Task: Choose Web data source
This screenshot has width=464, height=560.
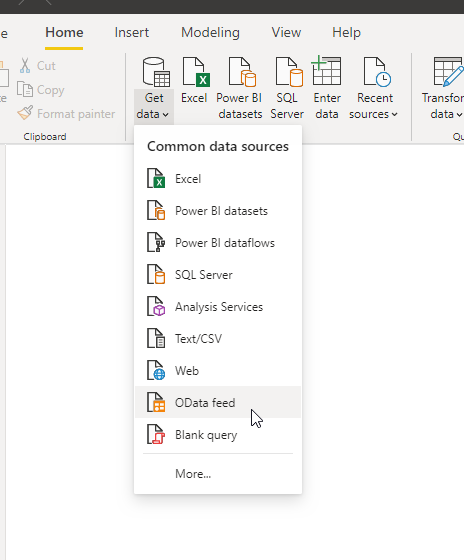Action: pyautogui.click(x=218, y=371)
